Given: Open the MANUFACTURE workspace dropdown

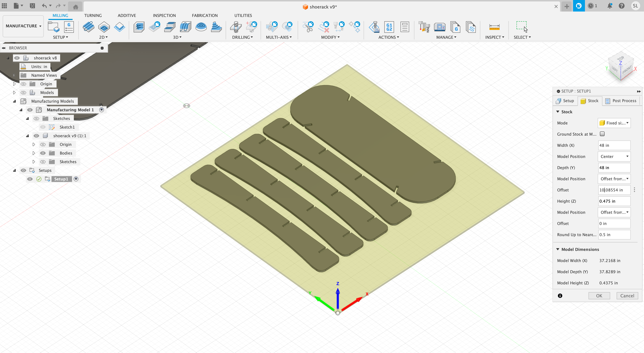Looking at the screenshot, I should tap(23, 26).
